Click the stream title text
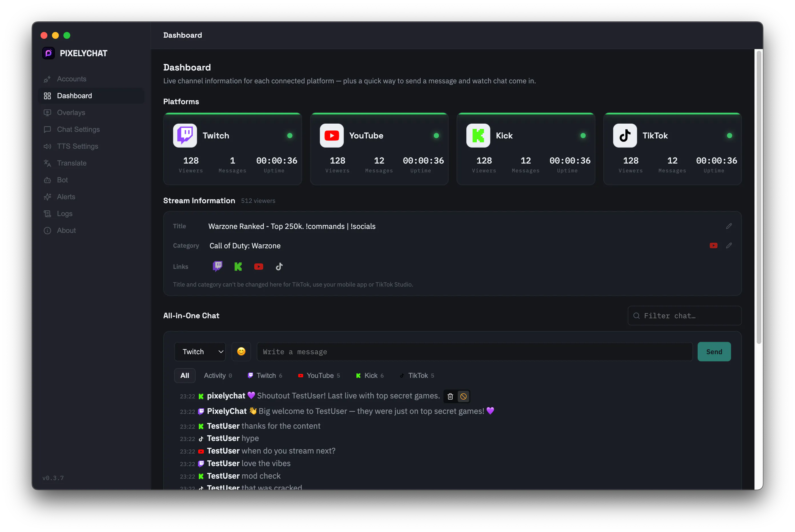 tap(292, 226)
